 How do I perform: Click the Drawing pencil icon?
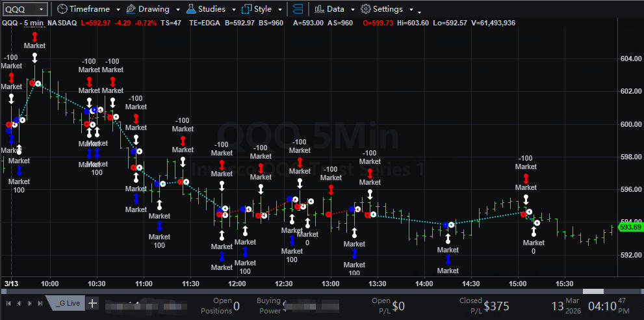click(x=131, y=9)
